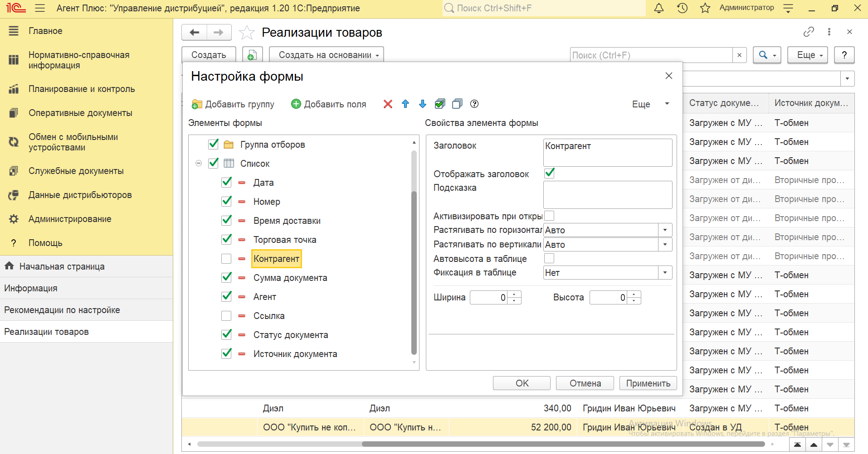
Task: Open the Фиксация в таблице dropdown
Action: [x=665, y=273]
